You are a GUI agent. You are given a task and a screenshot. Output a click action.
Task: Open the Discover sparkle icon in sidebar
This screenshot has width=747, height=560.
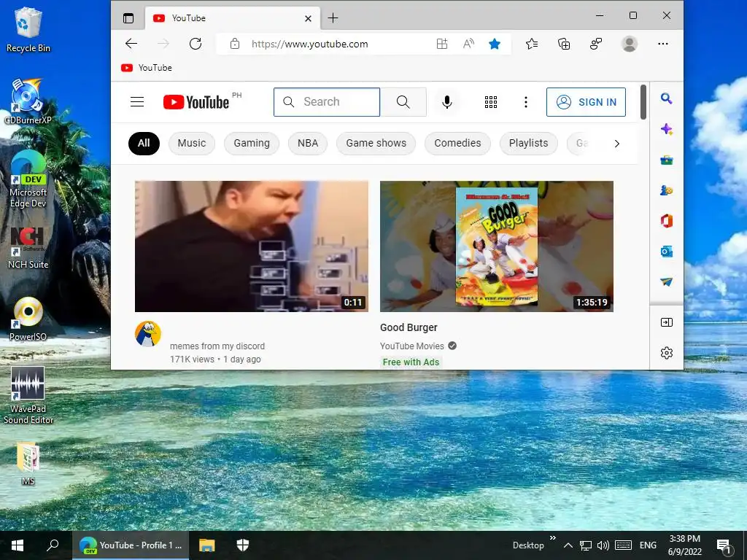[x=667, y=129]
